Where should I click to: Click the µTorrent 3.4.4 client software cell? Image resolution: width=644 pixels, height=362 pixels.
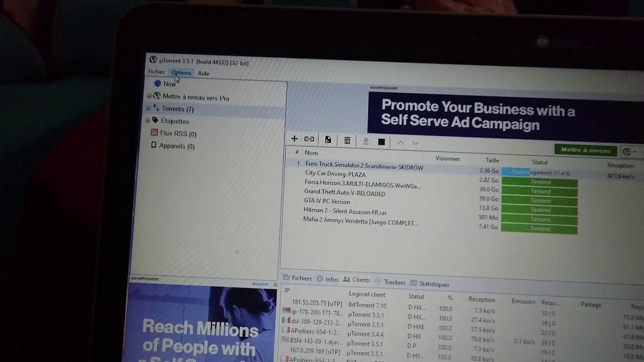click(365, 334)
